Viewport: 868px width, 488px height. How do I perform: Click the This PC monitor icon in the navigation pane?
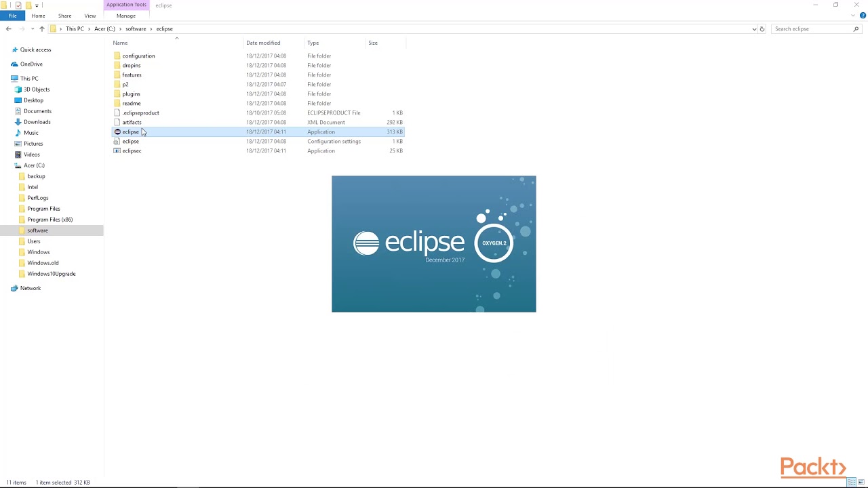tap(14, 79)
